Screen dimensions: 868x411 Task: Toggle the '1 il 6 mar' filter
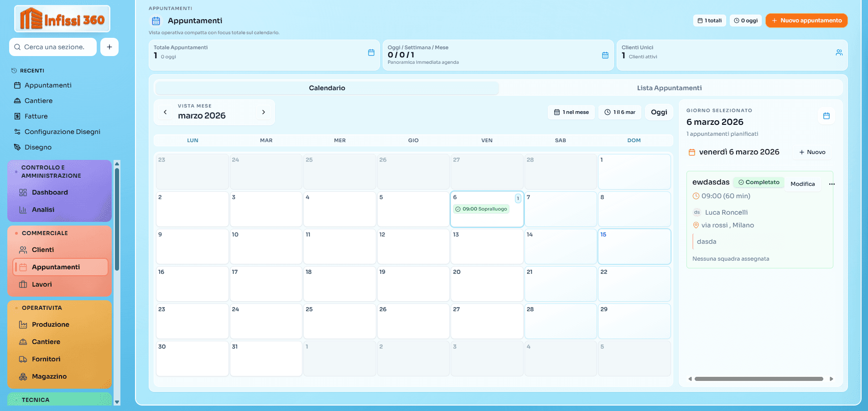[619, 112]
